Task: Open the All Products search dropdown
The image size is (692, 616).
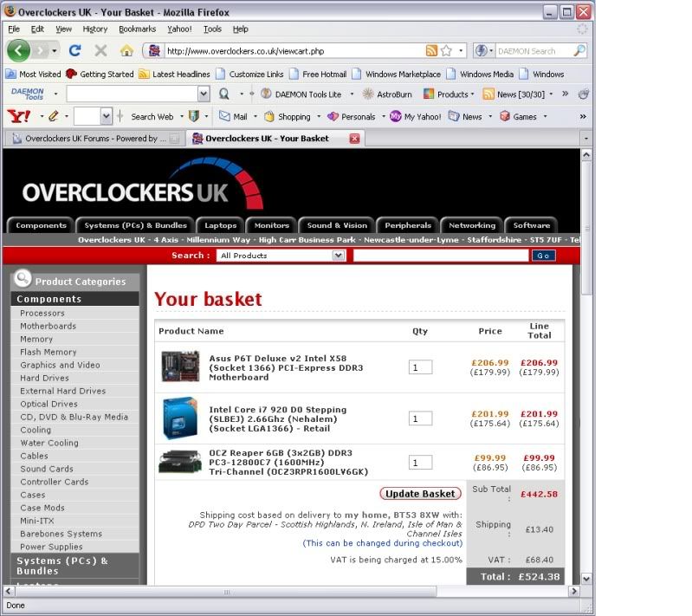Action: click(281, 256)
